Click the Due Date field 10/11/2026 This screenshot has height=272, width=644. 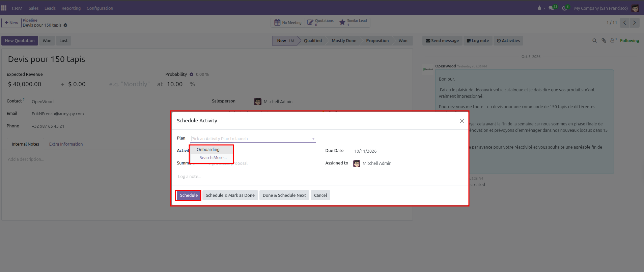click(x=365, y=151)
